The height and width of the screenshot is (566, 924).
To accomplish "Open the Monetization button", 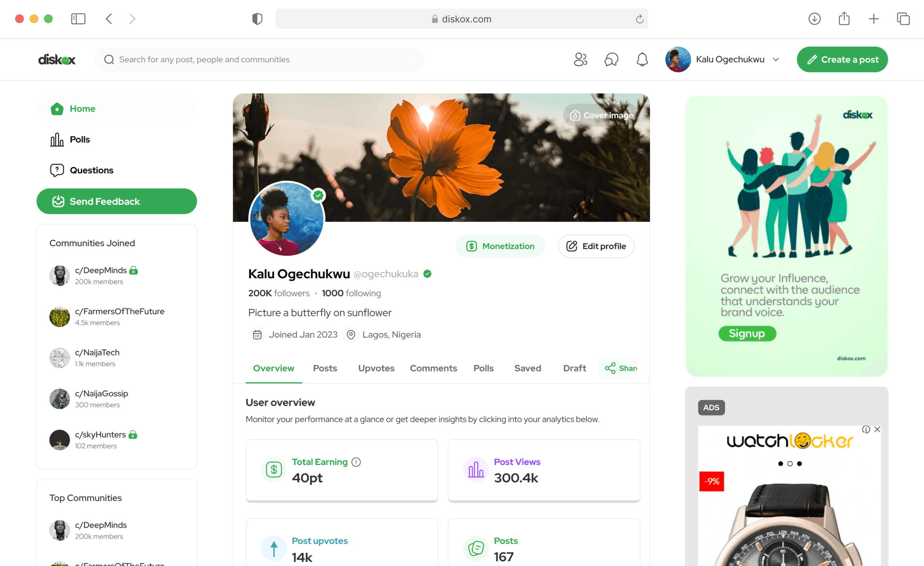I will click(x=500, y=246).
